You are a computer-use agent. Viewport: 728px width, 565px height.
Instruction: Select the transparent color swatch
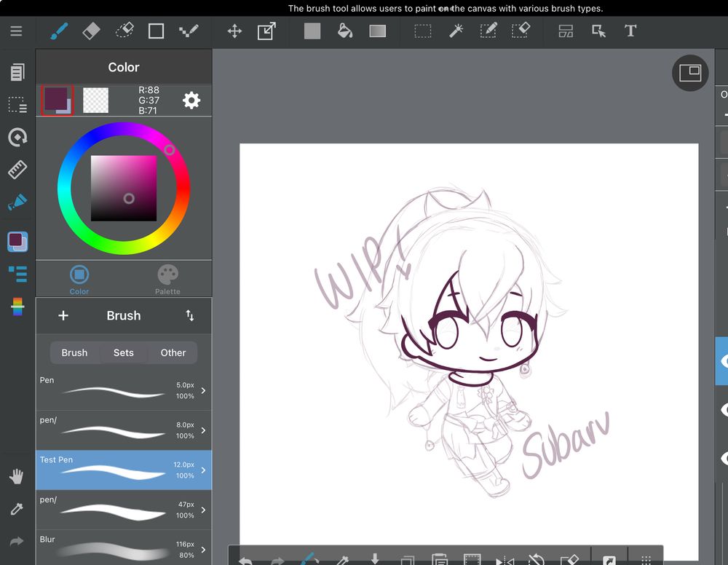[x=95, y=100]
